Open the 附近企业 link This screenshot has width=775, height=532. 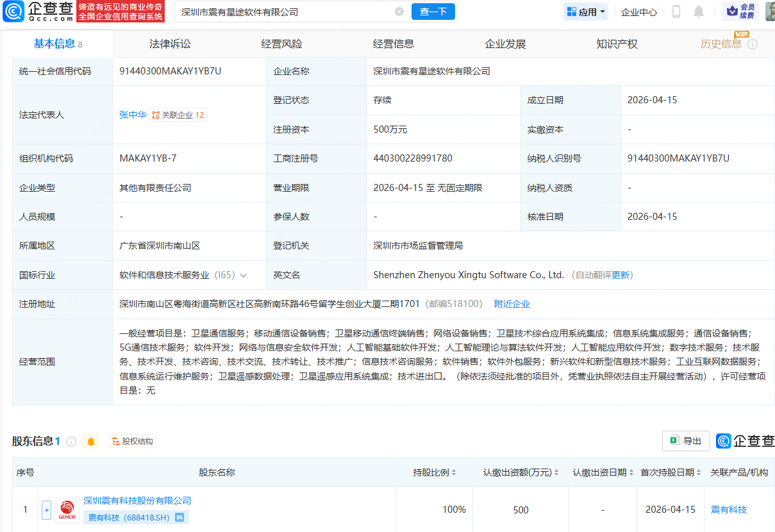click(x=512, y=303)
